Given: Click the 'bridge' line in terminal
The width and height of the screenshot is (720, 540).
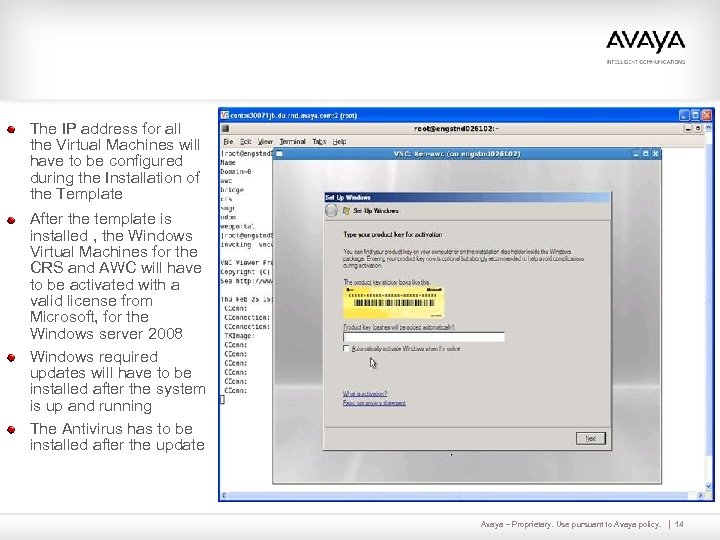Looking at the screenshot, I should (232, 190).
